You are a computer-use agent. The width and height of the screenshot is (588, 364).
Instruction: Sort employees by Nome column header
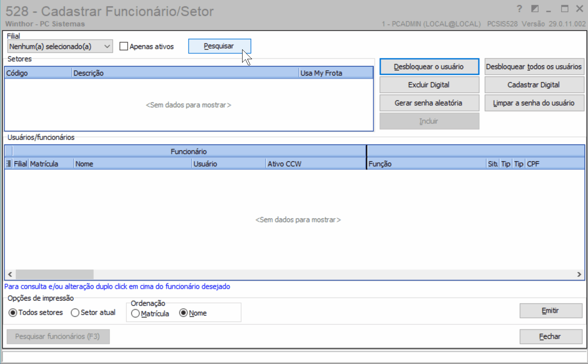click(x=133, y=164)
